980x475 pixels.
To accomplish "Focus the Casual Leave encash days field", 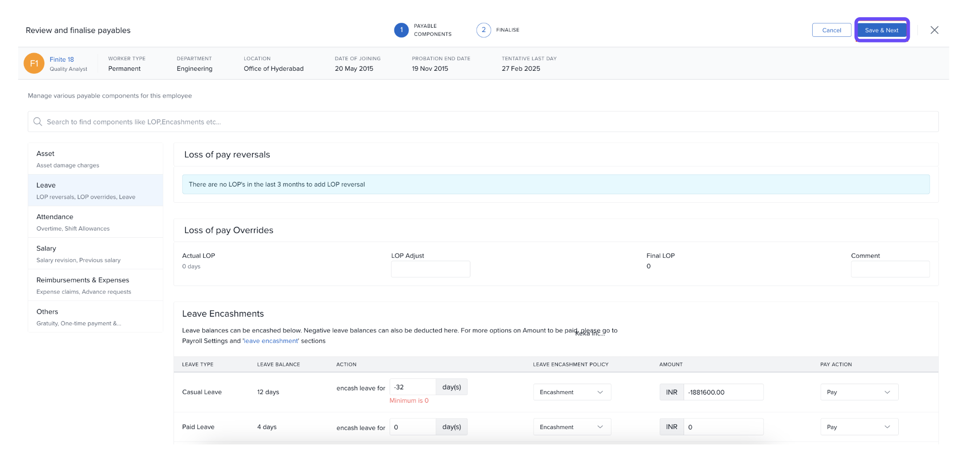I will 413,387.
